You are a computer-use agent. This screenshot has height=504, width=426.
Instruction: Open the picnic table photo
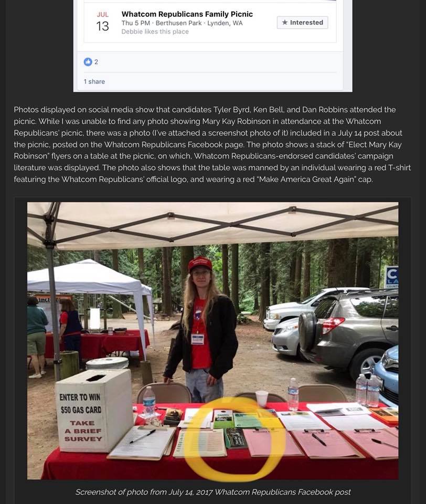(212, 341)
